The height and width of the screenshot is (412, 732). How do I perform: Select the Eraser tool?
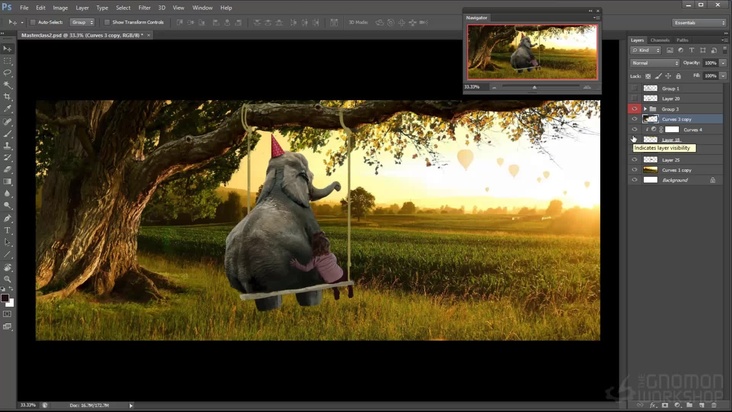click(x=7, y=169)
